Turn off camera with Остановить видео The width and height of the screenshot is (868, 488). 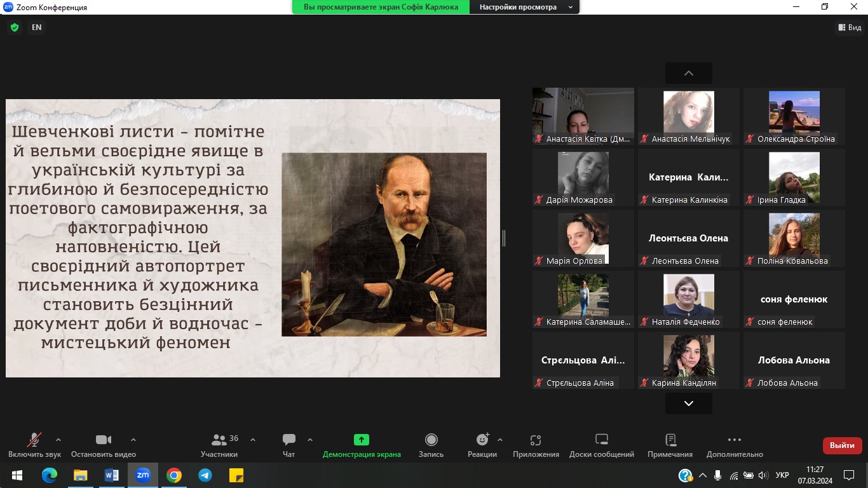104,445
